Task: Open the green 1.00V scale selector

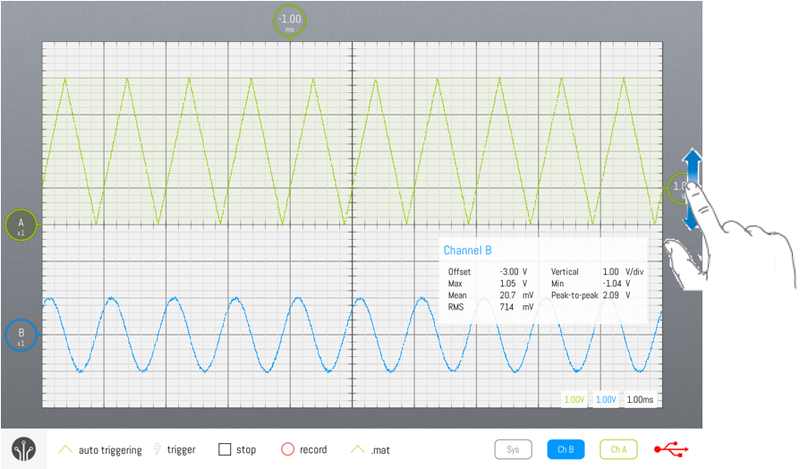Action: tap(574, 400)
